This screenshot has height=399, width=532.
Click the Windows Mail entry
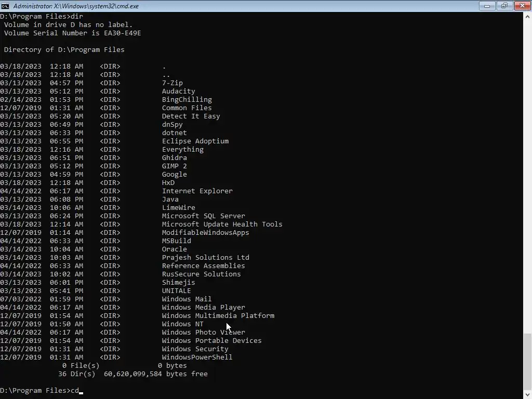click(187, 299)
